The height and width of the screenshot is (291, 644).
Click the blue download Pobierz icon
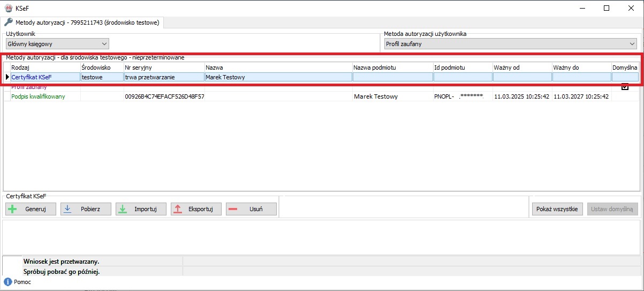pyautogui.click(x=68, y=209)
